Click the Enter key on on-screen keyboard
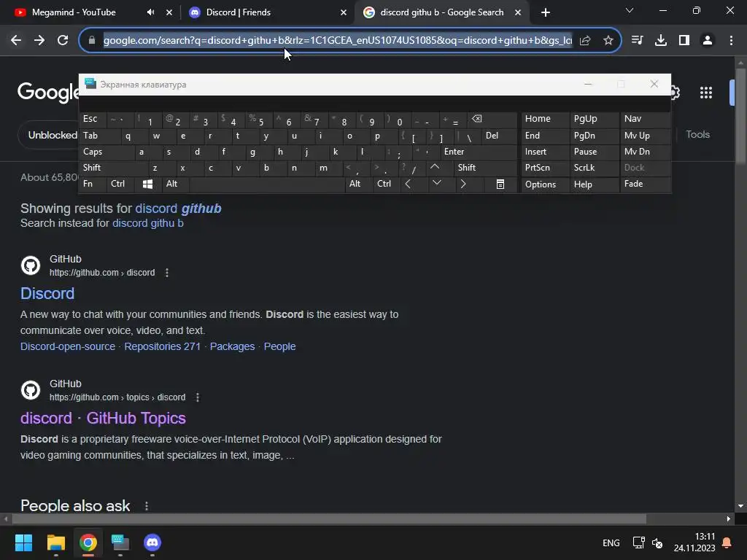747x560 pixels. (x=479, y=152)
